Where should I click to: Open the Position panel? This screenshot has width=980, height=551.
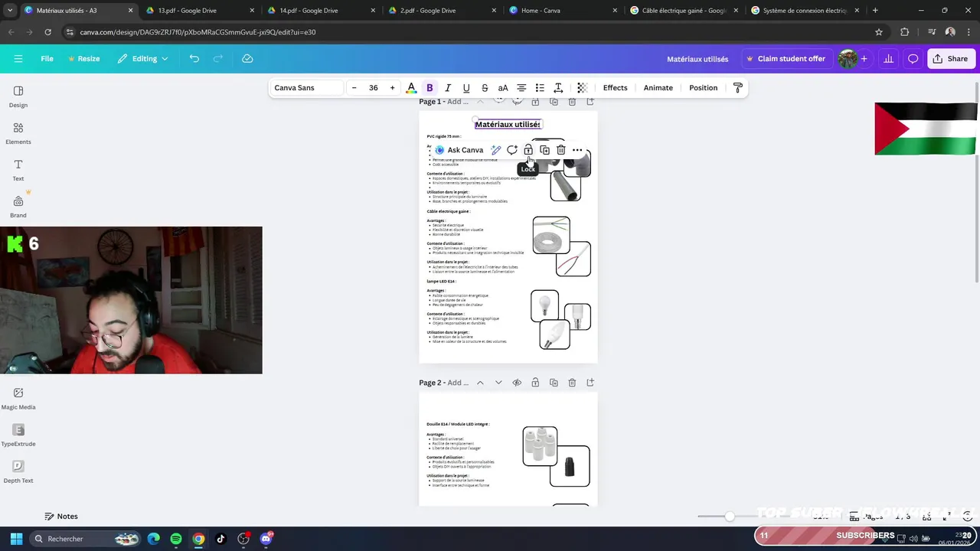[x=703, y=88]
